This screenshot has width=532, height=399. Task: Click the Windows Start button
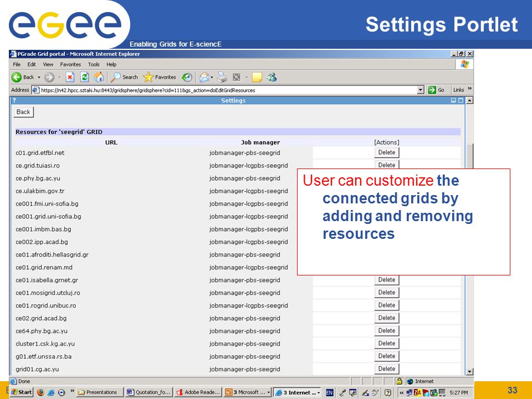pos(22,392)
